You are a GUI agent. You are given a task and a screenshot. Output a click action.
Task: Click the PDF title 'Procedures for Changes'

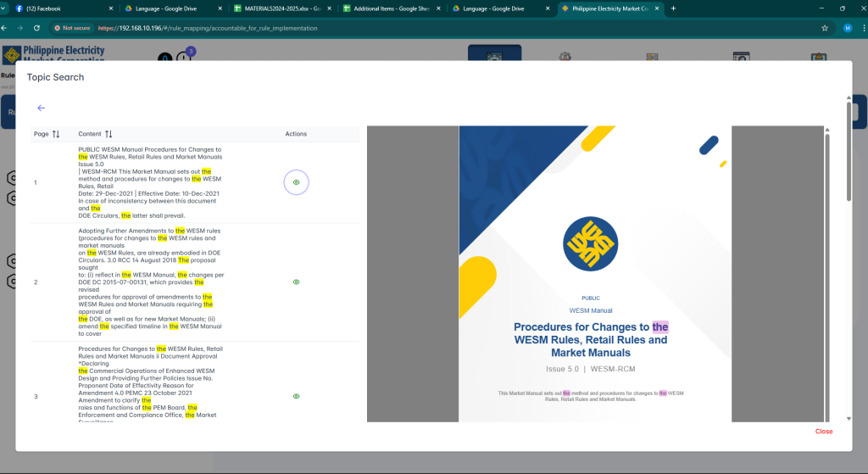(591, 339)
